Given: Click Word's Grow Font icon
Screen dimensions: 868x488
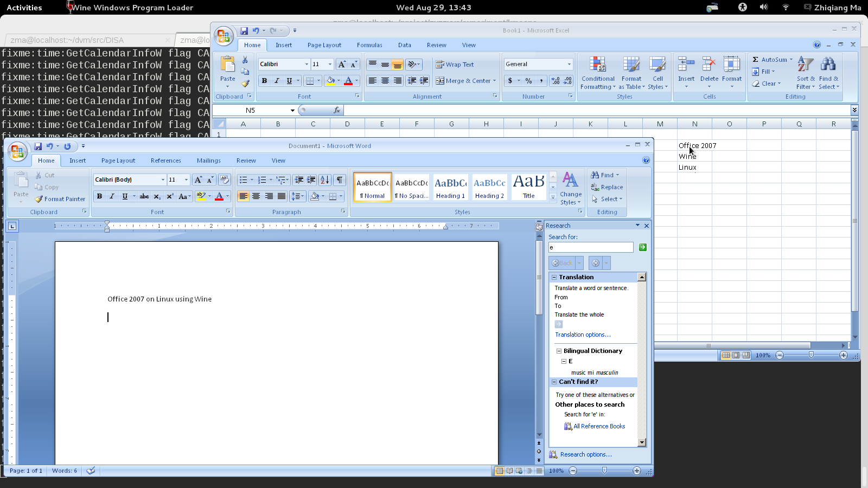Looking at the screenshot, I should [198, 179].
